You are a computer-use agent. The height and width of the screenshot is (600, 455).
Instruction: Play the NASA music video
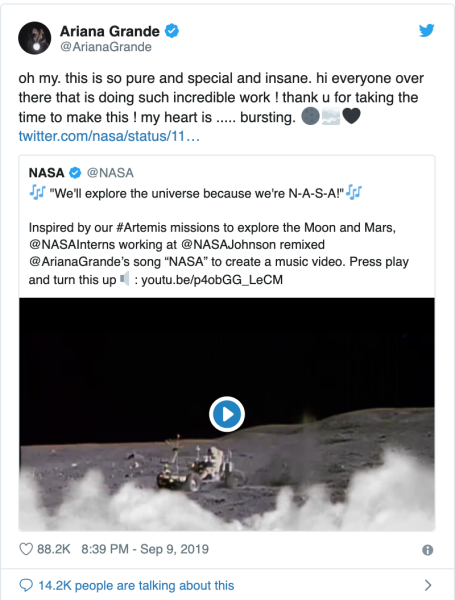pyautogui.click(x=227, y=414)
